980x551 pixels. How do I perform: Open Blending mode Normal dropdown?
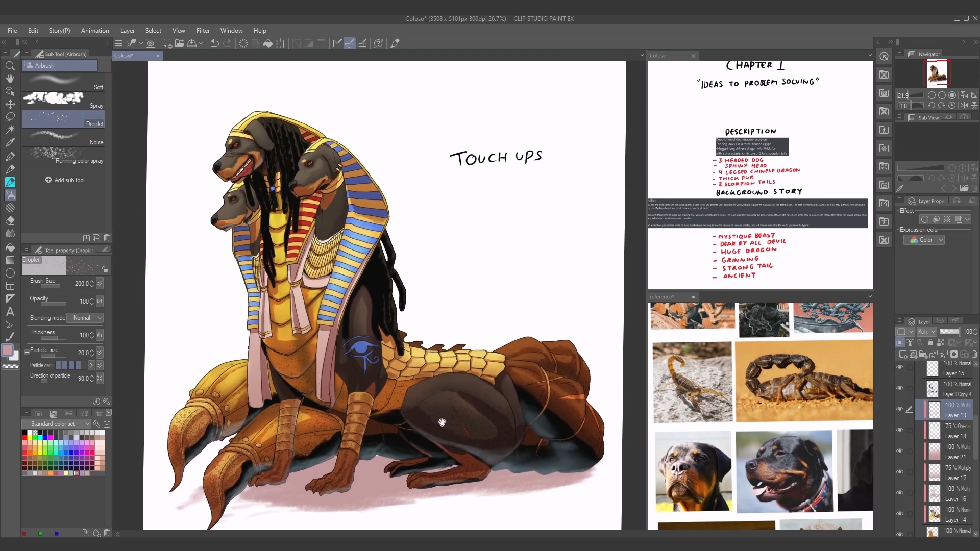(x=86, y=318)
